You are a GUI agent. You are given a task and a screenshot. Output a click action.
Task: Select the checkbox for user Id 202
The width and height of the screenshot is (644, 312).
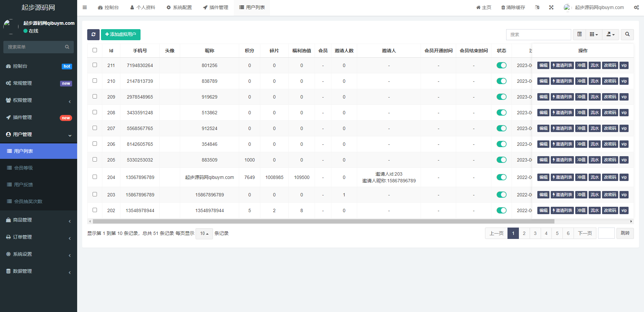pos(95,210)
